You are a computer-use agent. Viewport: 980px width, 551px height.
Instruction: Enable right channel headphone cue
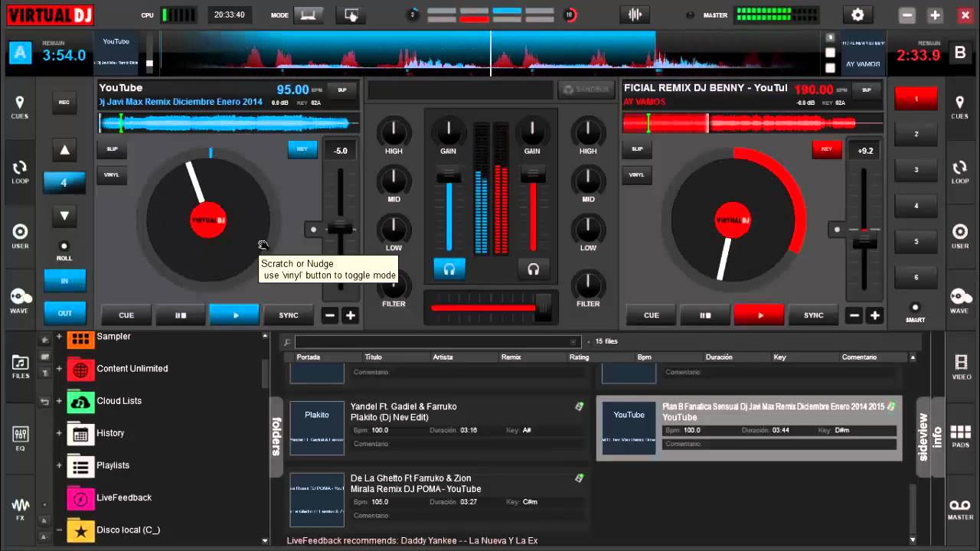533,269
